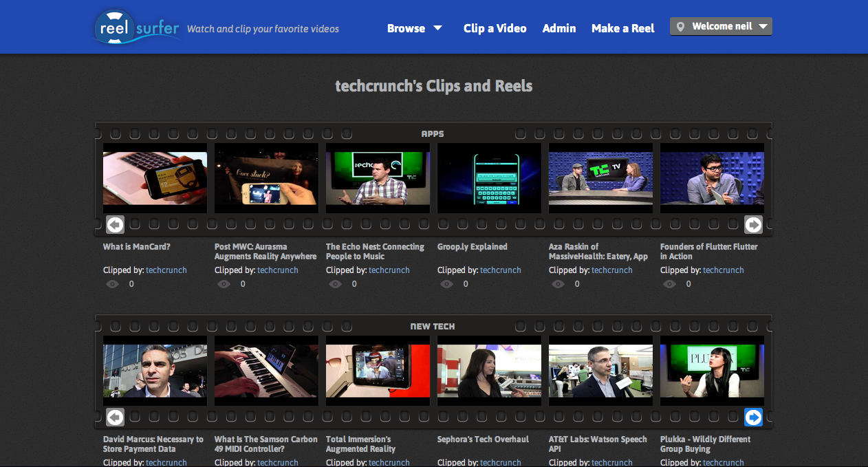Open the Aza Raskin of MassiveHealth title
868x467 pixels.
[598, 251]
